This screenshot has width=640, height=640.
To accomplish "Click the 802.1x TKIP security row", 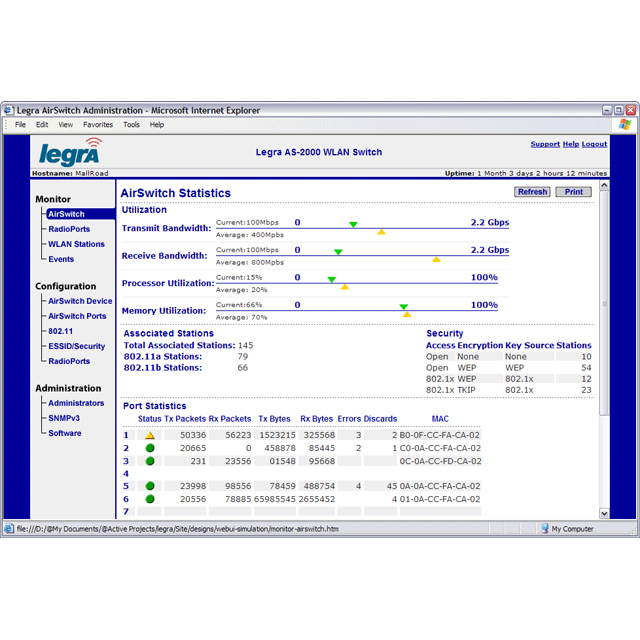I will (x=509, y=390).
